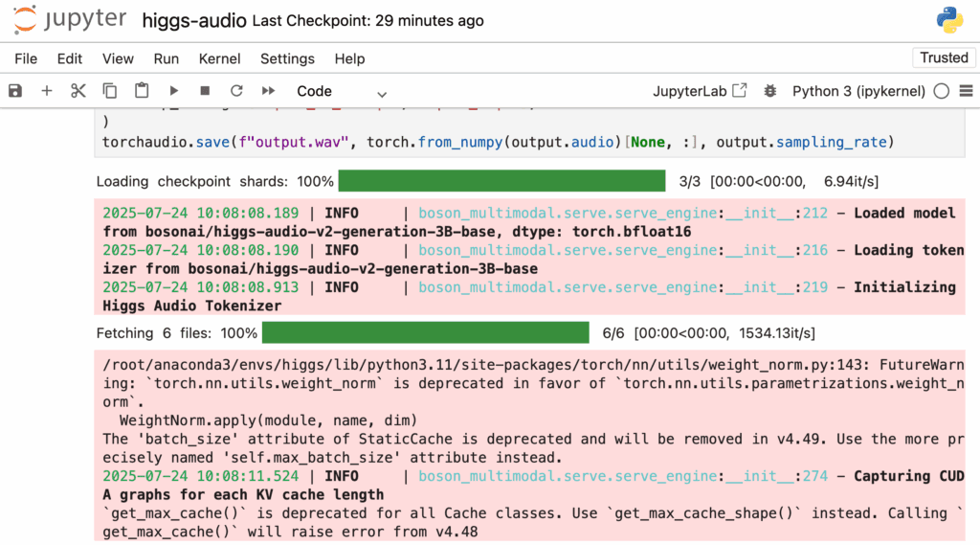Switch kernel via Python 3 (ipykernel) label

click(858, 91)
